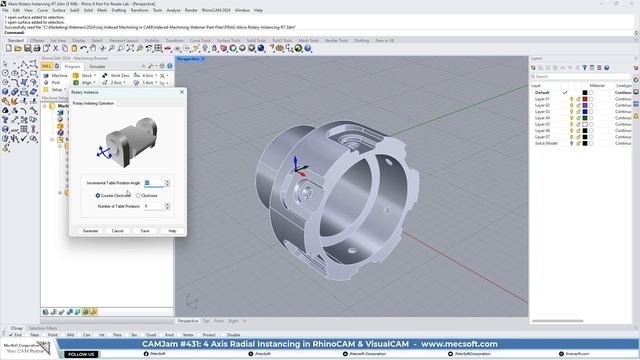640x360 pixels.
Task: Click the Open file folder icon
Action: point(18,48)
